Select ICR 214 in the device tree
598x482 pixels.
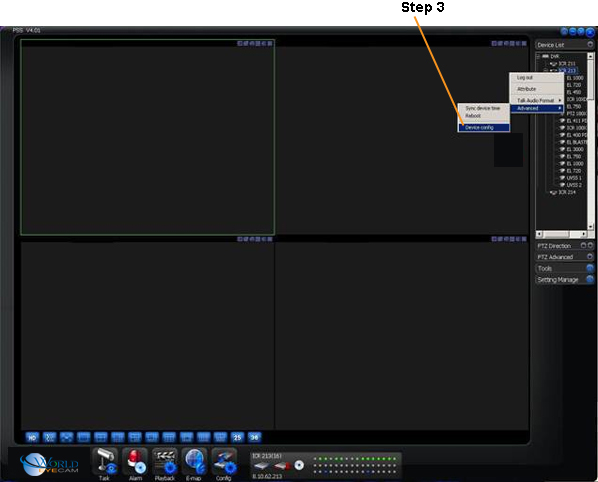tap(567, 192)
